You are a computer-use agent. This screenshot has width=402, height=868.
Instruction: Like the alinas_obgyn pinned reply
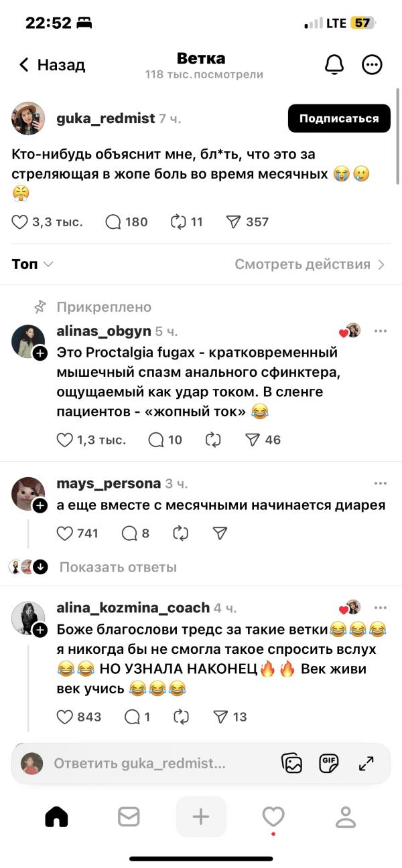point(65,440)
